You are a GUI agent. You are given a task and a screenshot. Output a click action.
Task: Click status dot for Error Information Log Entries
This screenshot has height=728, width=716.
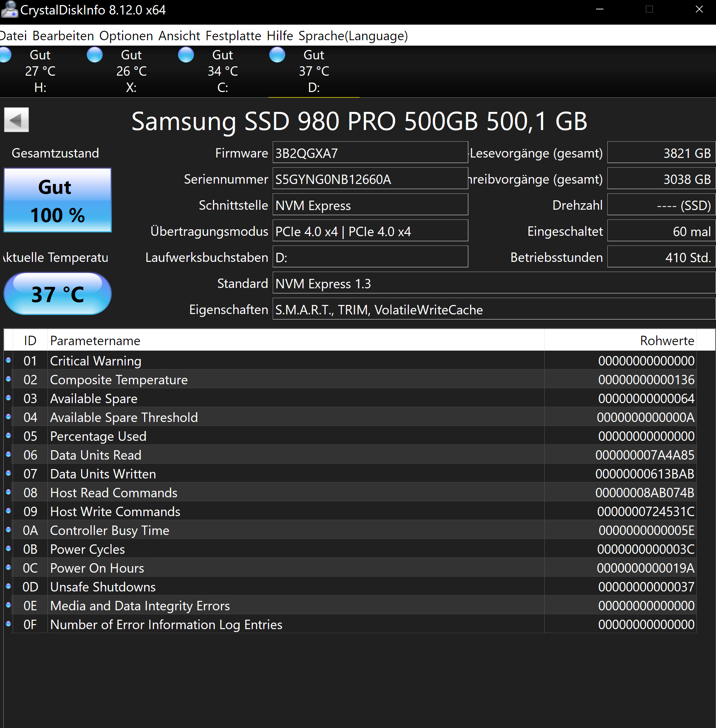[8, 624]
